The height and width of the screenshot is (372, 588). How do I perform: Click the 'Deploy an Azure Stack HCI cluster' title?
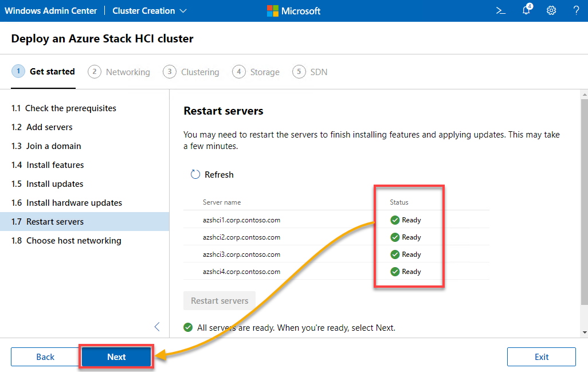pyautogui.click(x=103, y=38)
